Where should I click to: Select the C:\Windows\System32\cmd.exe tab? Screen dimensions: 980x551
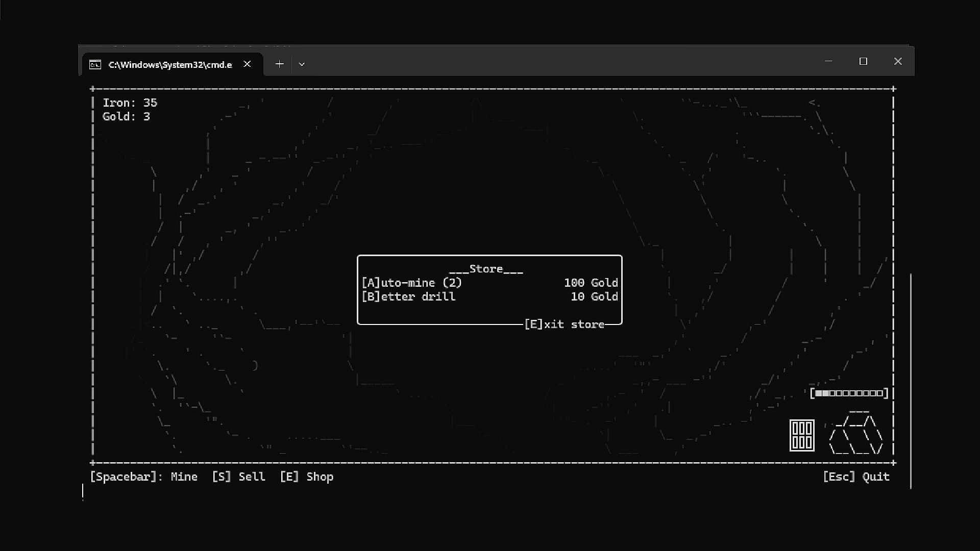(x=170, y=65)
